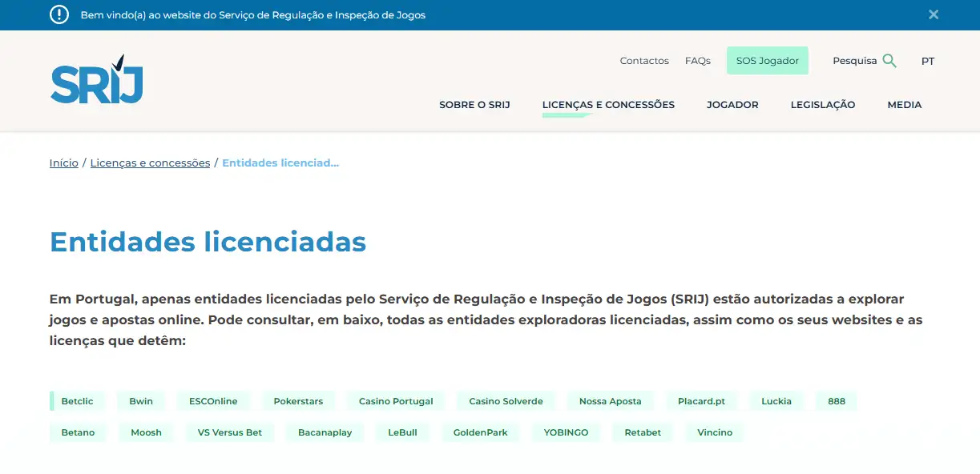Click the search magnifier icon
This screenshot has width=980, height=474.
click(x=889, y=61)
